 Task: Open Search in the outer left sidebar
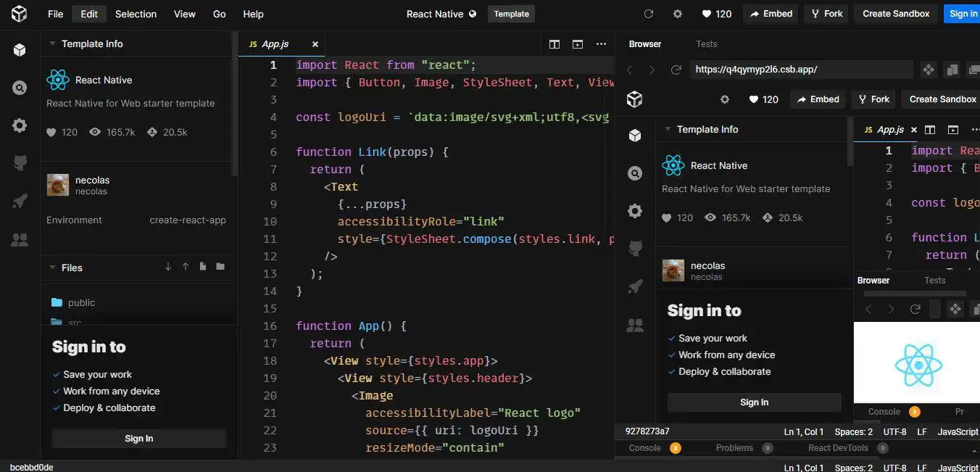click(20, 88)
